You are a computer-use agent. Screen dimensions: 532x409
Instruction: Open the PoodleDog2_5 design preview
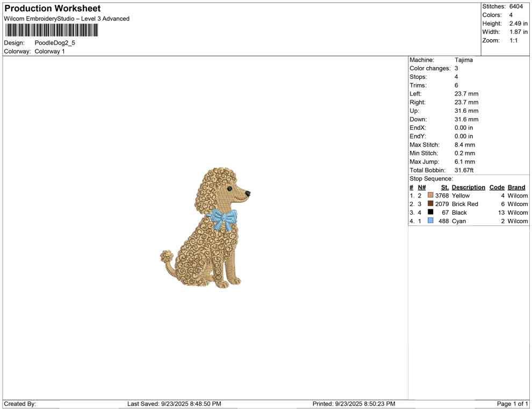pos(55,42)
